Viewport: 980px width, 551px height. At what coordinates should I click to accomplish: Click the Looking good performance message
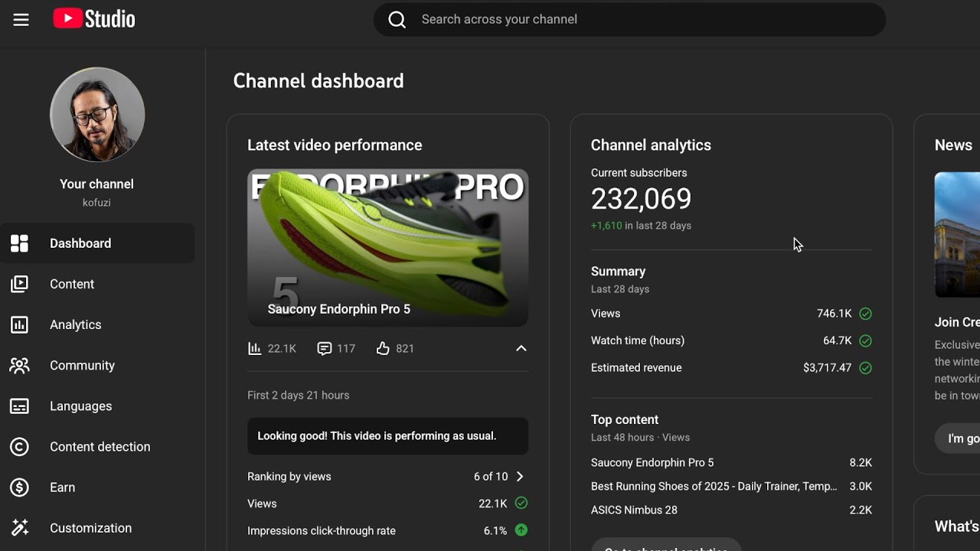tap(387, 436)
